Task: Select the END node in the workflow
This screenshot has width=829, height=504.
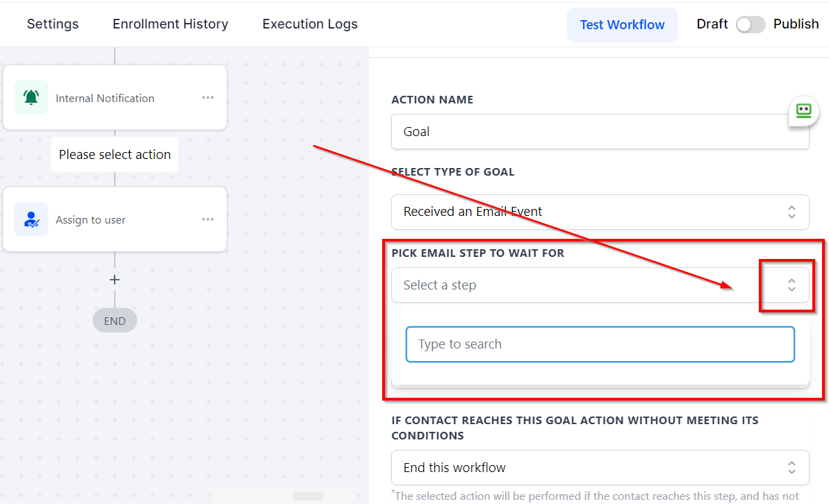Action: pyautogui.click(x=115, y=321)
